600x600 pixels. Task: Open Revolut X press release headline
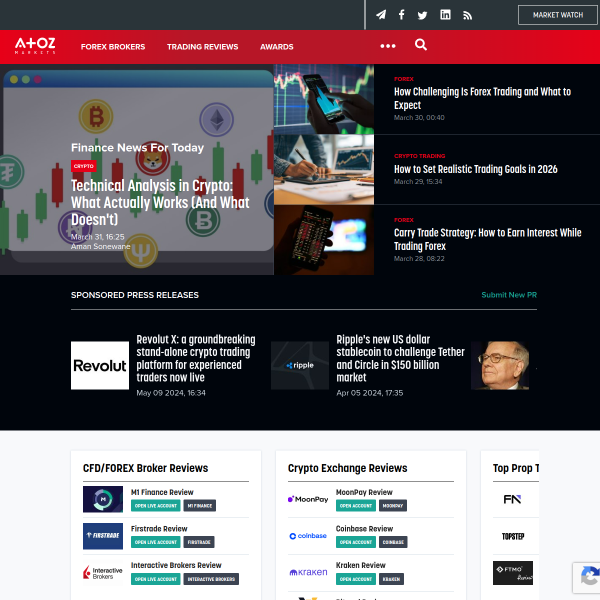(x=196, y=358)
